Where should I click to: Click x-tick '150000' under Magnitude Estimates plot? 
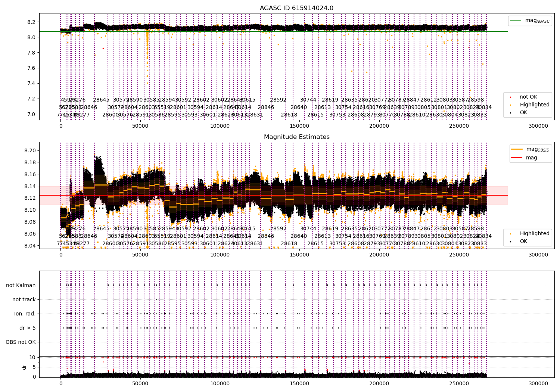pos(299,255)
